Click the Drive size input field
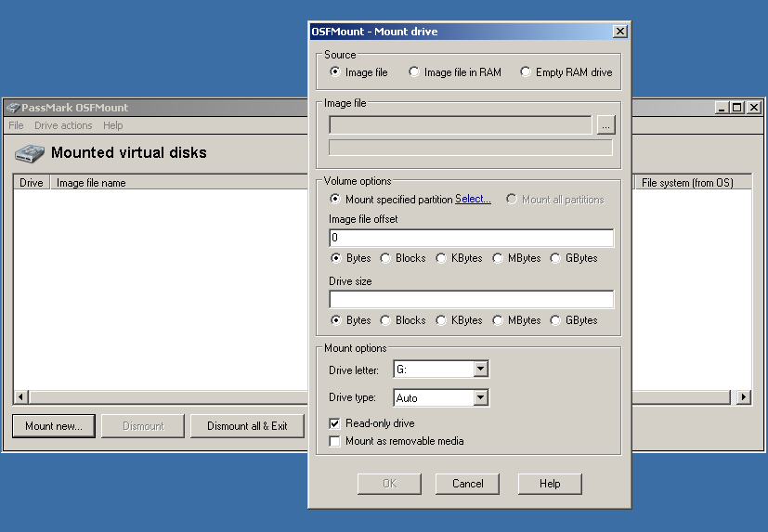 coord(471,299)
